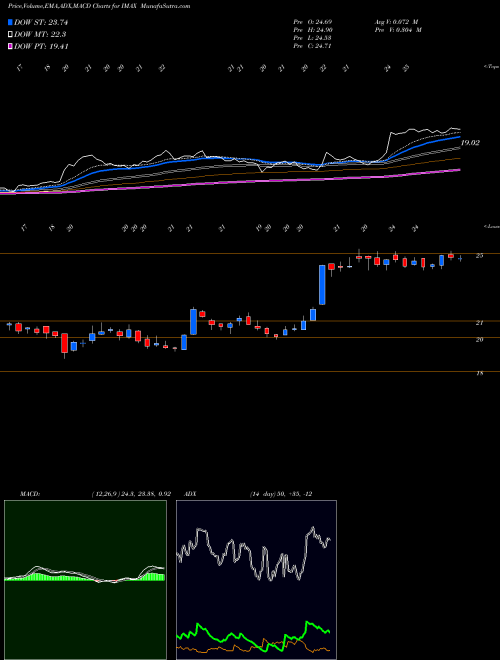Click the magenta DOW PT legend swatch
The width and height of the screenshot is (500, 660).
(x=11, y=46)
